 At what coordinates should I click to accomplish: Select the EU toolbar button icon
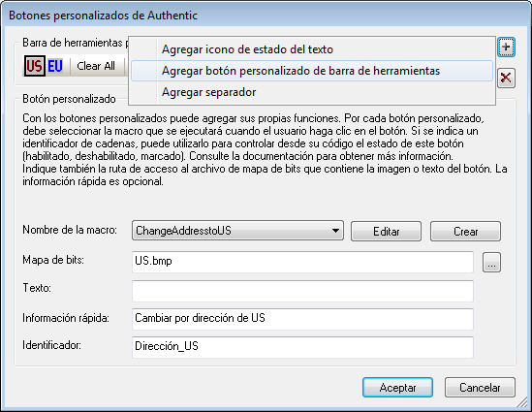[55, 66]
